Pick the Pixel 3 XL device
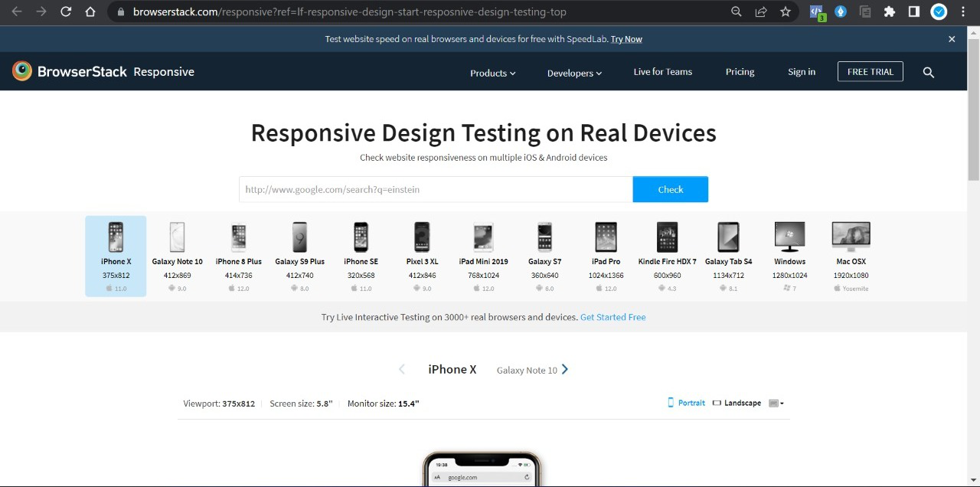Screen dimensions: 980x487 (422, 237)
